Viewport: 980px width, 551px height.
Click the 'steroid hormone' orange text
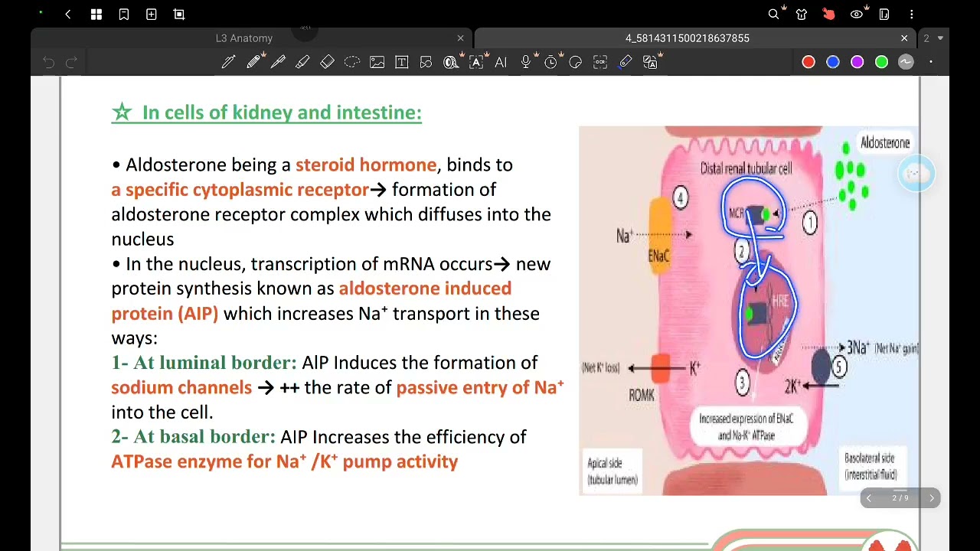pyautogui.click(x=366, y=165)
